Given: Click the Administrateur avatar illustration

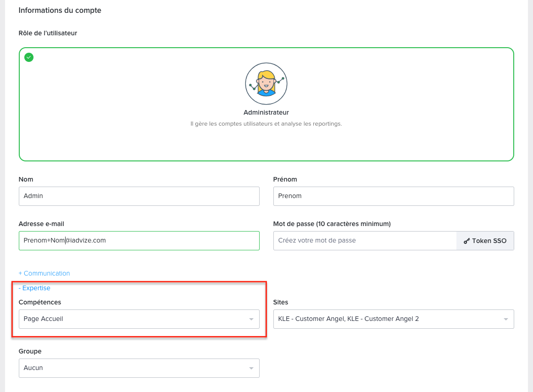Looking at the screenshot, I should point(266,83).
